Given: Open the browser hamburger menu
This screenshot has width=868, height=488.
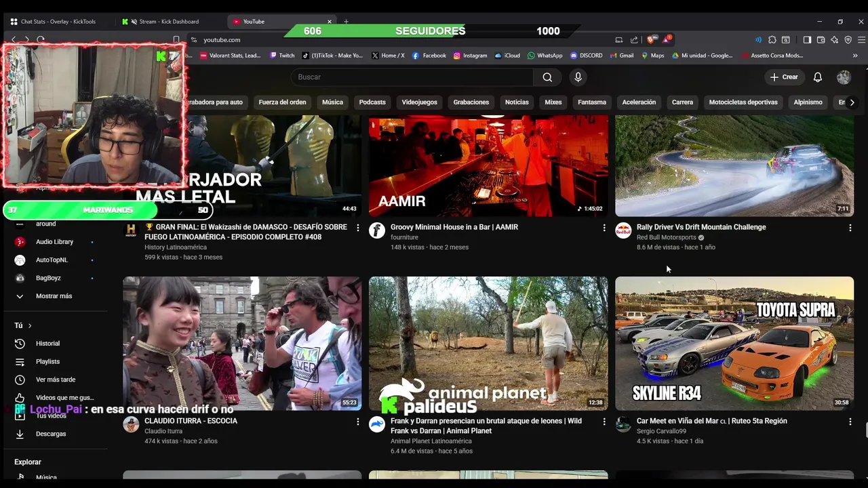Looking at the screenshot, I should (861, 40).
